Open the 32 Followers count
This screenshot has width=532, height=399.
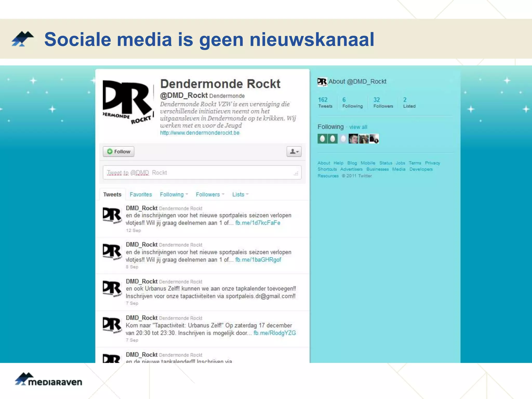coord(383,103)
